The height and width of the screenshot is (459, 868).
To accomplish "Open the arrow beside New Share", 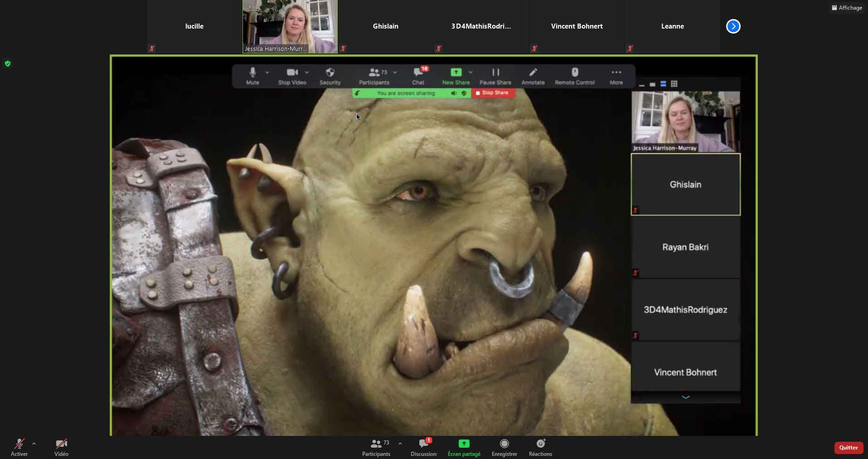I will point(470,72).
